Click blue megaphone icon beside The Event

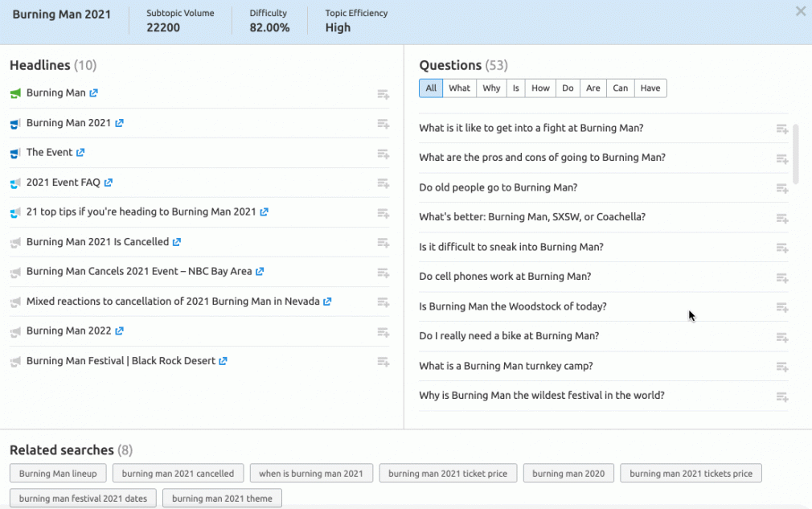(x=15, y=154)
